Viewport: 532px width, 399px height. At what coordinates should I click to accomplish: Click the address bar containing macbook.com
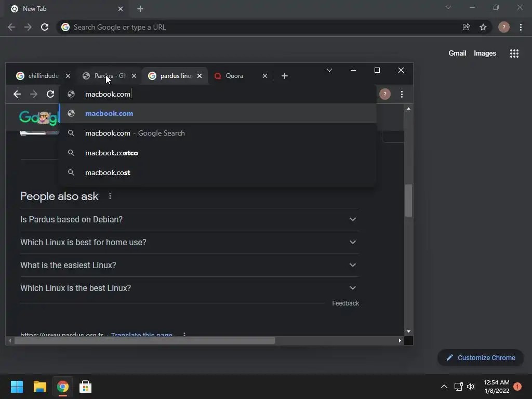click(218, 94)
